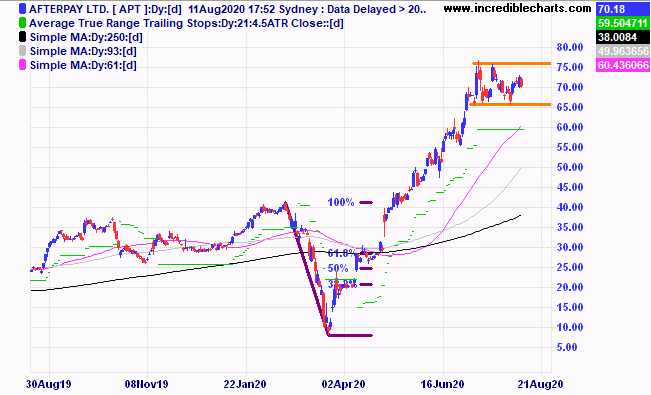Click the 61.8% Fibonacci retracement label

click(x=342, y=253)
